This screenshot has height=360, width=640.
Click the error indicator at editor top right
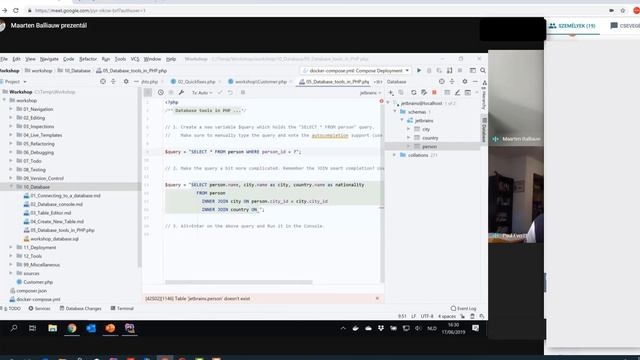pyautogui.click(x=382, y=101)
